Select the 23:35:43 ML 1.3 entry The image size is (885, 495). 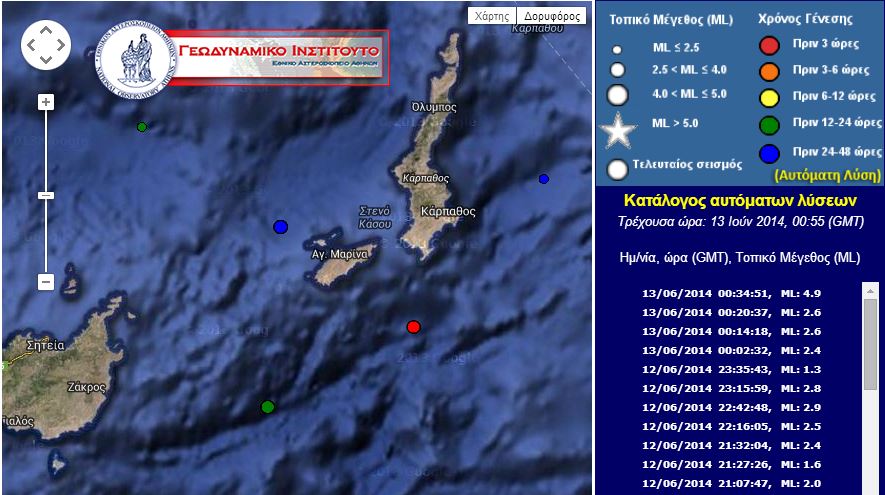731,370
